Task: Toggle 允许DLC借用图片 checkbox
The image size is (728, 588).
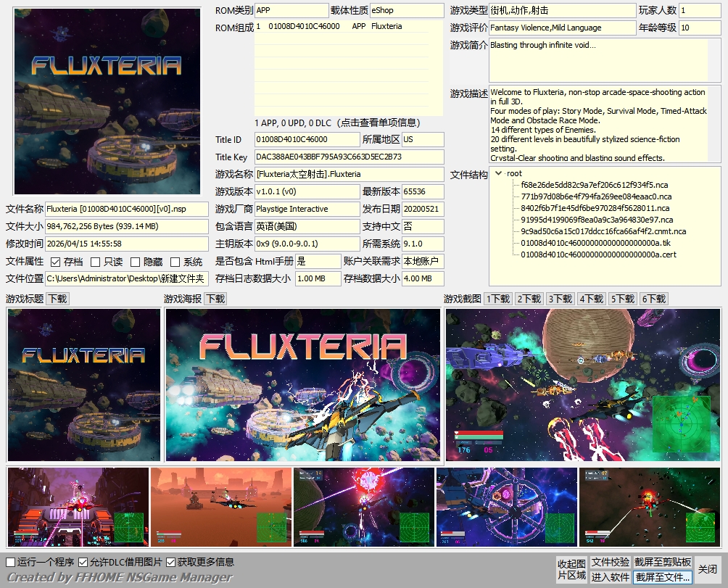Action: pos(83,562)
